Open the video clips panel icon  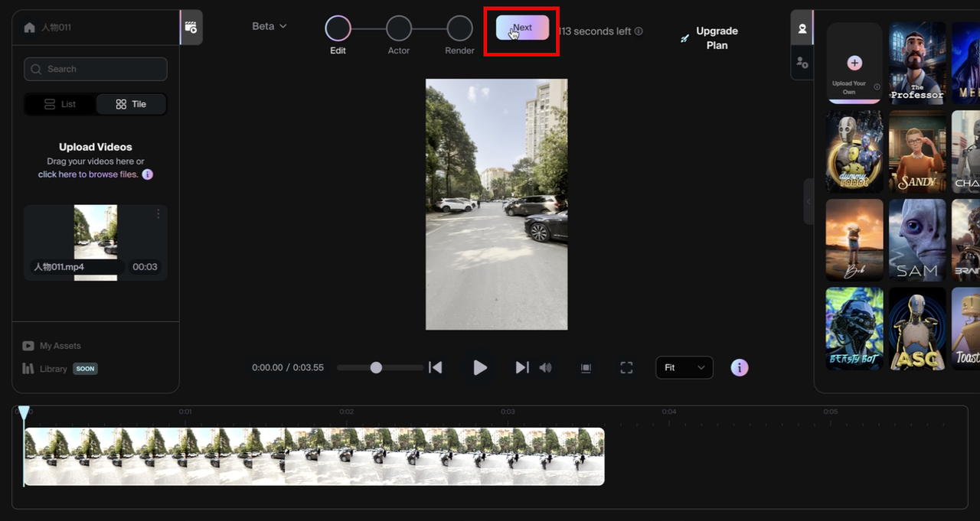(x=191, y=28)
